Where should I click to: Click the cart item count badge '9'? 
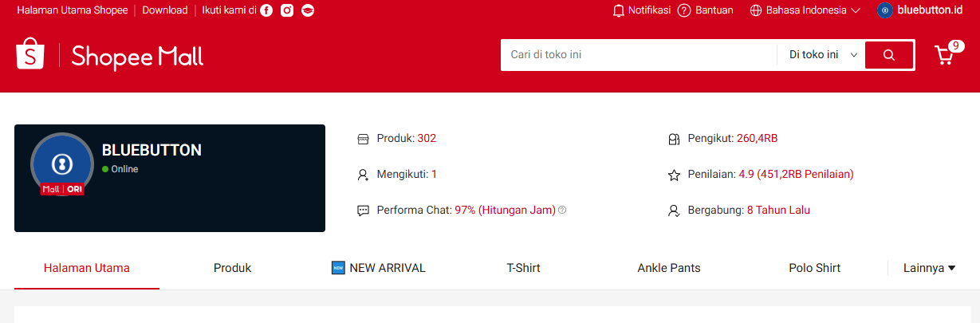[x=957, y=45]
